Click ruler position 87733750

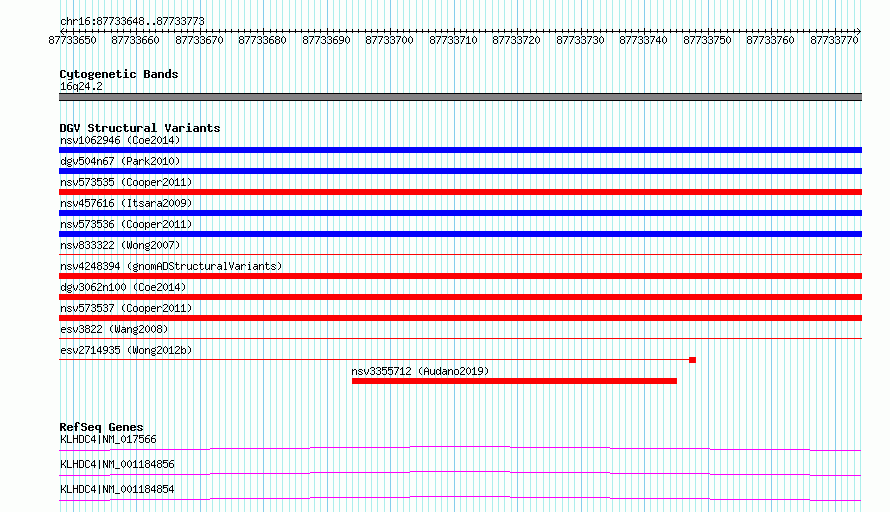(x=707, y=40)
